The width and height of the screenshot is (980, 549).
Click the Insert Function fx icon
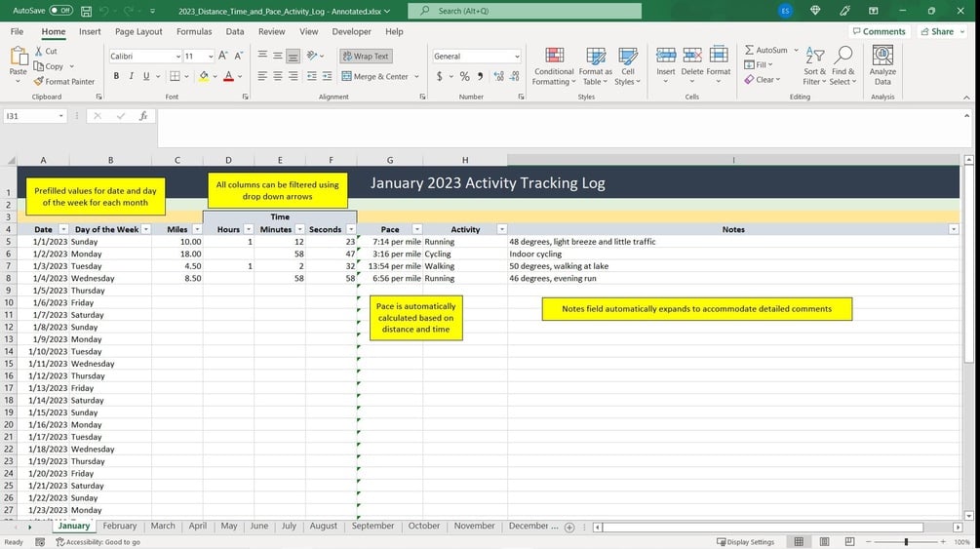(143, 116)
